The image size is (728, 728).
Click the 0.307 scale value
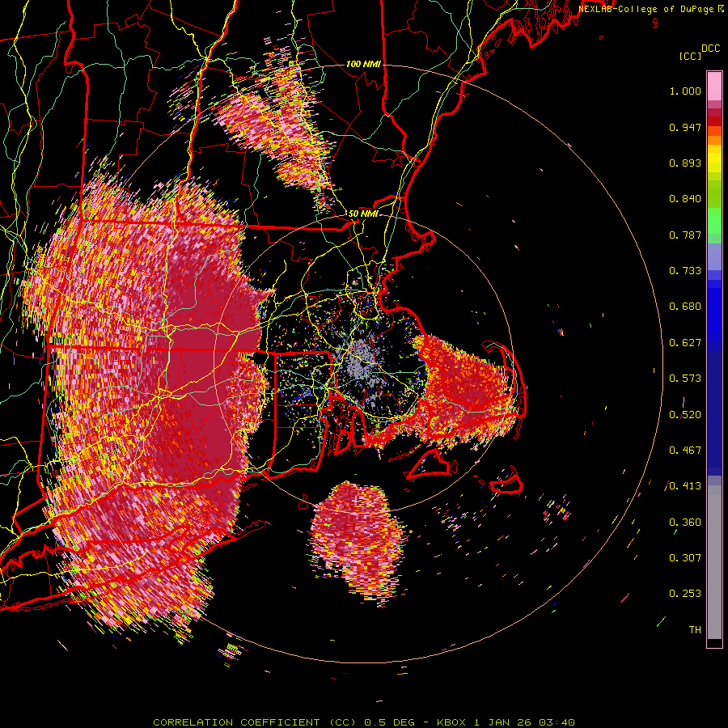click(685, 558)
